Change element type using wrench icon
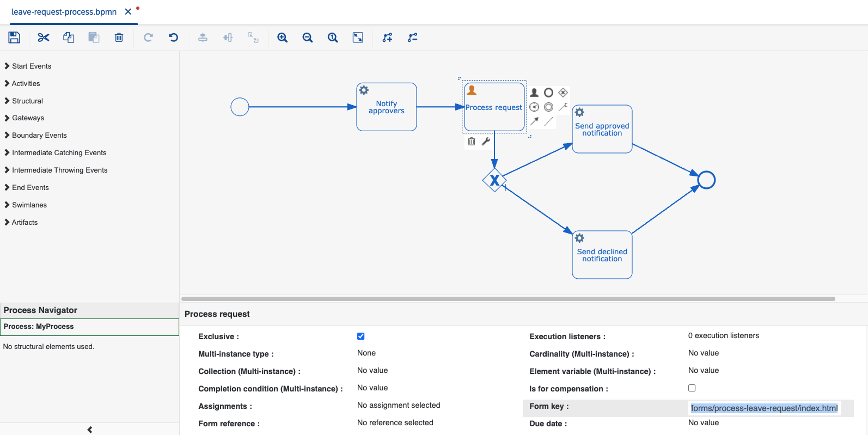 486,142
